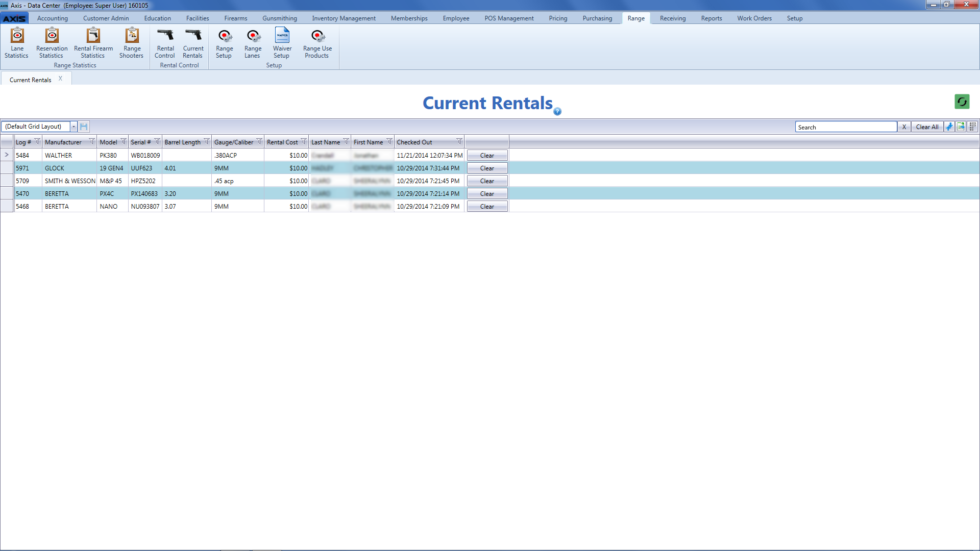Close the Current Rentals document tab
The image size is (980, 551).
(60, 79)
